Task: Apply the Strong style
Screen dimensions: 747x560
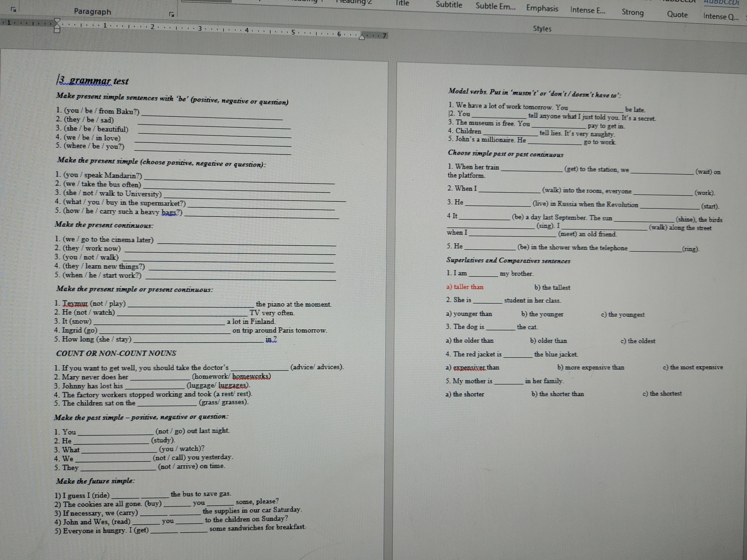Action: (x=633, y=13)
